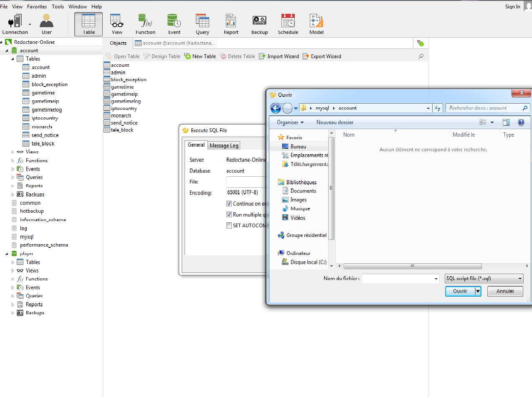Switch to the Message Log tab
532x397 pixels.
[224, 145]
